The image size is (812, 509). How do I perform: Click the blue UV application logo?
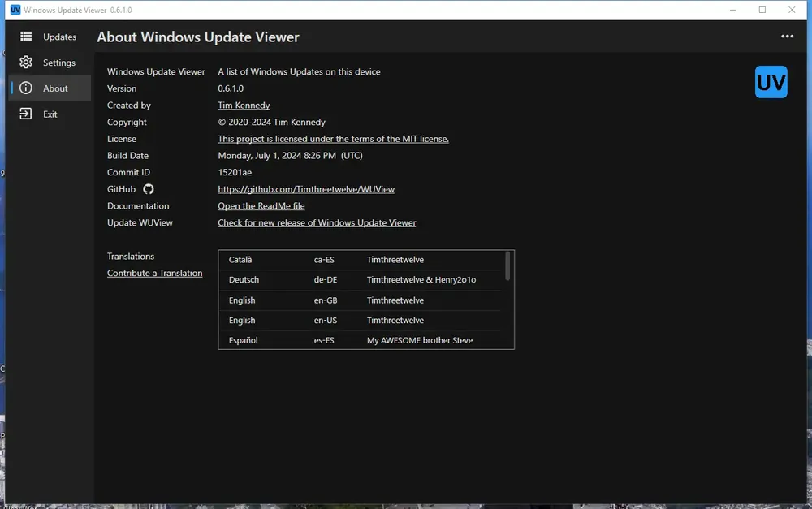pyautogui.click(x=771, y=82)
